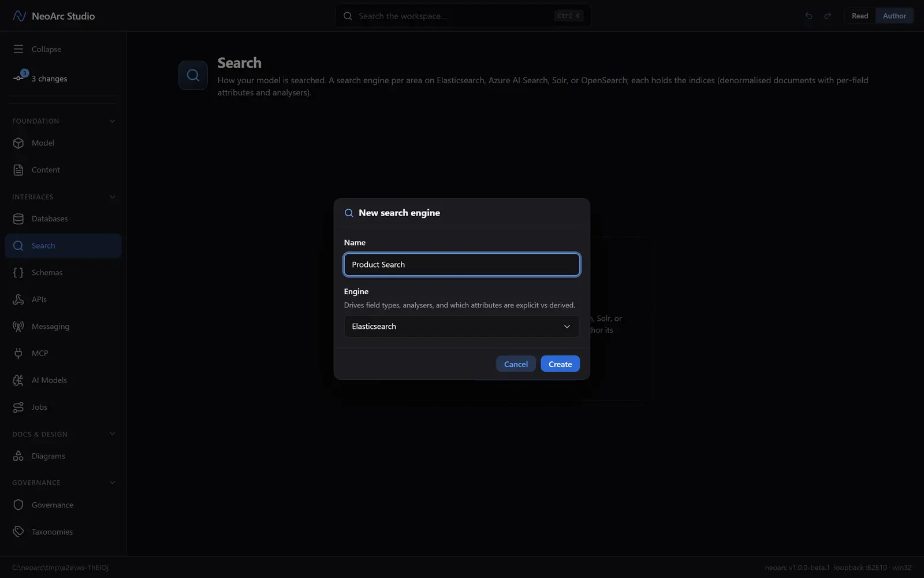924x578 pixels.
Task: Click the Collapse sidebar hamburger icon
Action: point(18,49)
